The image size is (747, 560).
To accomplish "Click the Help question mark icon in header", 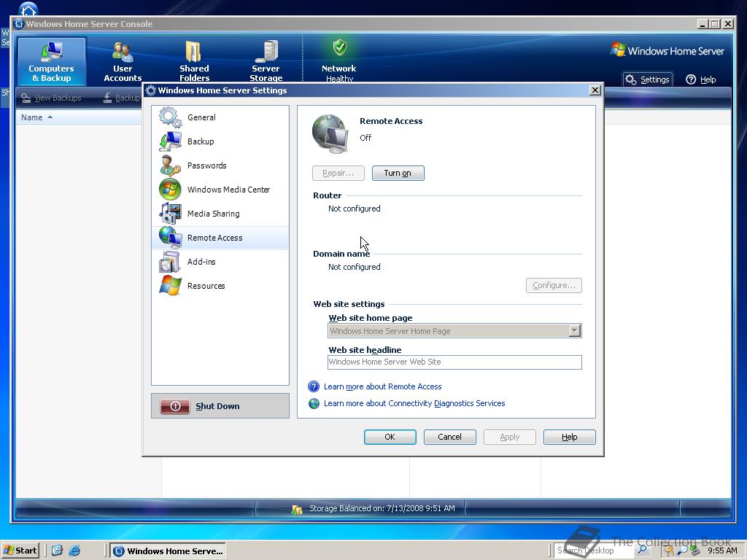I will pyautogui.click(x=691, y=79).
